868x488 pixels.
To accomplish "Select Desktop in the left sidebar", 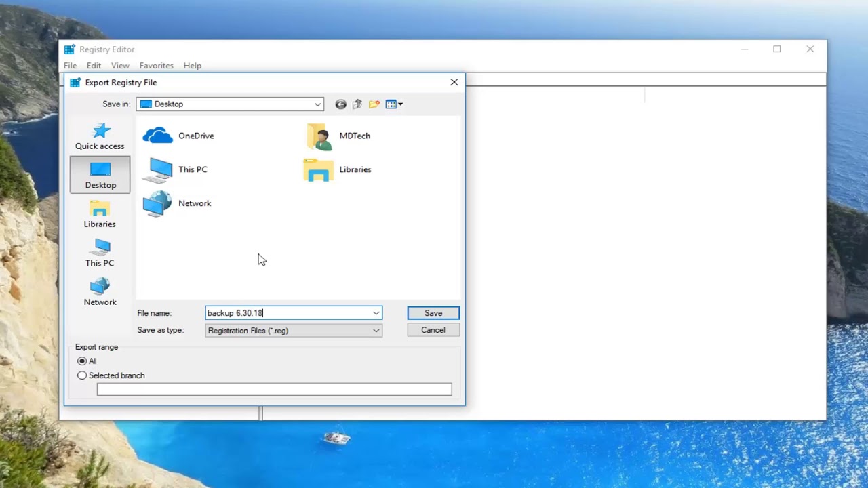I will click(100, 175).
